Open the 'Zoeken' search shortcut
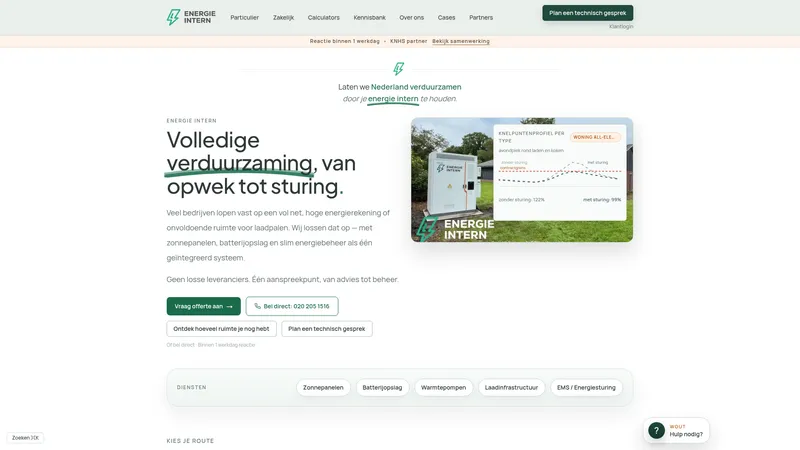Image resolution: width=800 pixels, height=450 pixels. tap(26, 438)
